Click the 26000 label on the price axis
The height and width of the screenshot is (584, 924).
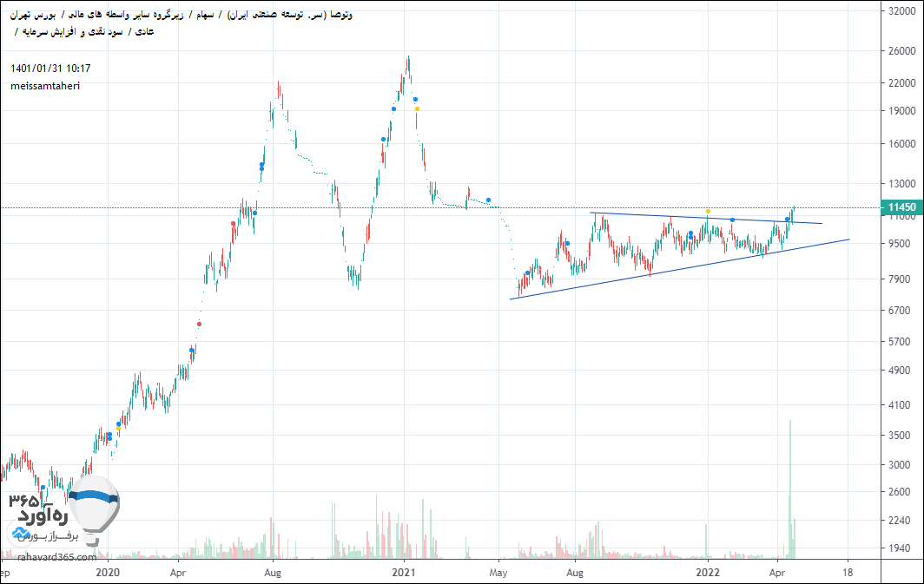(898, 50)
